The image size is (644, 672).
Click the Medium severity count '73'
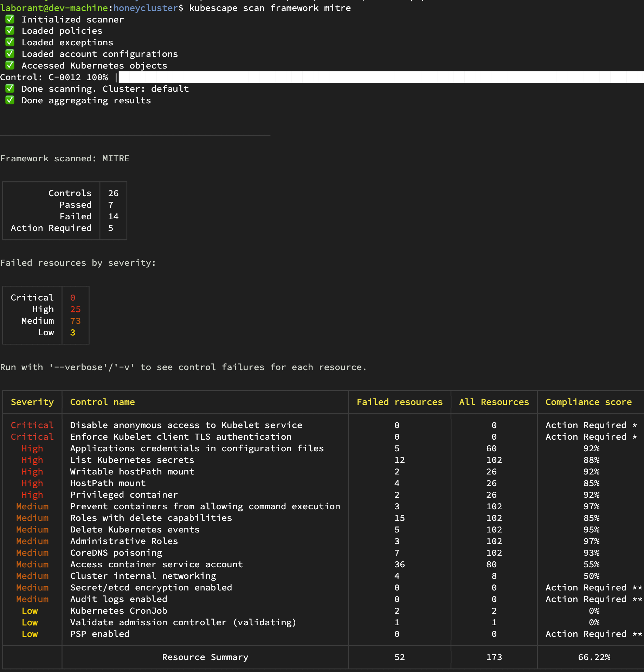[76, 321]
